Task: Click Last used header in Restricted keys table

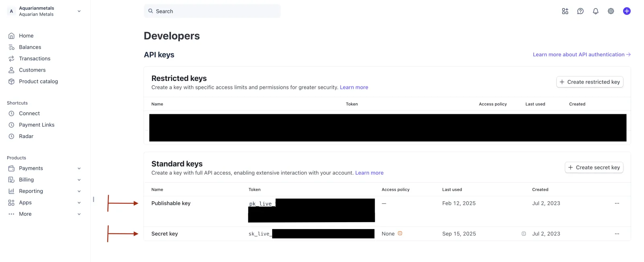Action: pyautogui.click(x=535, y=104)
